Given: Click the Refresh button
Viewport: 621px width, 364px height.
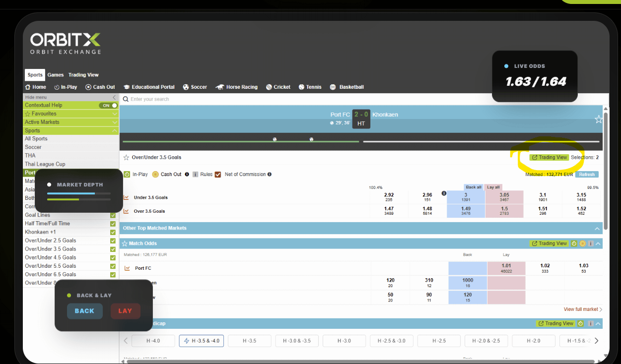Looking at the screenshot, I should pyautogui.click(x=587, y=174).
